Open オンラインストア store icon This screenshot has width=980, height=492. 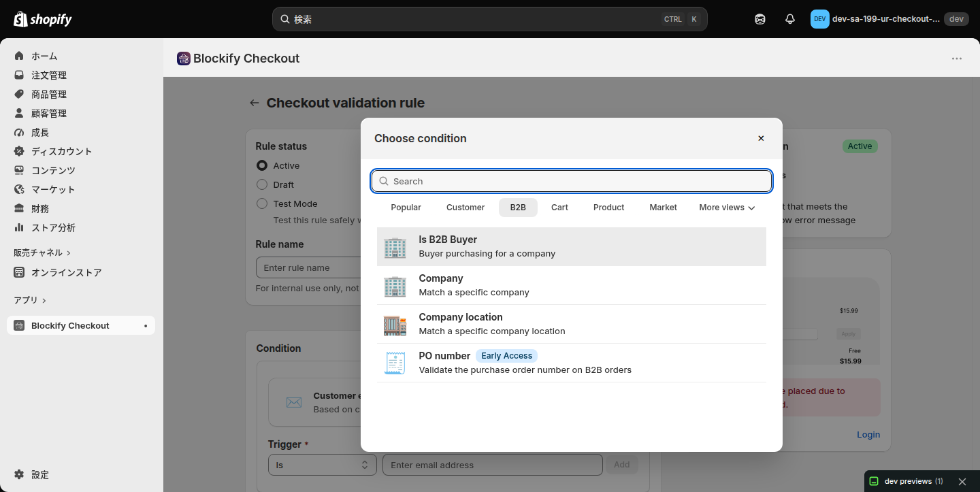(x=19, y=272)
